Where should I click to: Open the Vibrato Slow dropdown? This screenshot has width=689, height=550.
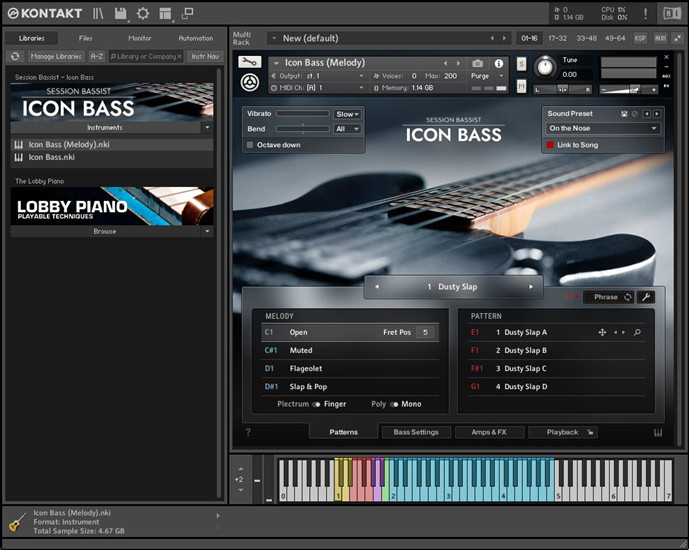(x=347, y=114)
